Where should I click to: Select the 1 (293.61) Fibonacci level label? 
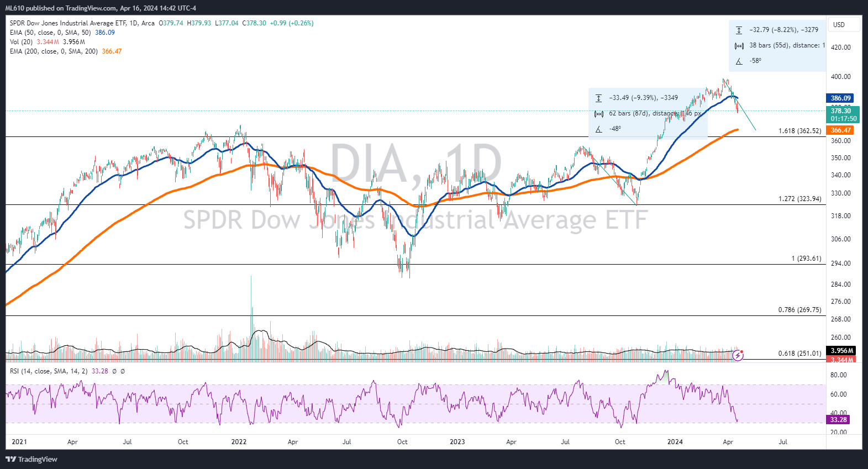pos(806,259)
